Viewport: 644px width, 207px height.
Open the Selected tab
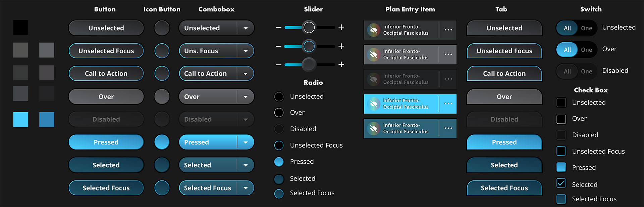coord(504,165)
